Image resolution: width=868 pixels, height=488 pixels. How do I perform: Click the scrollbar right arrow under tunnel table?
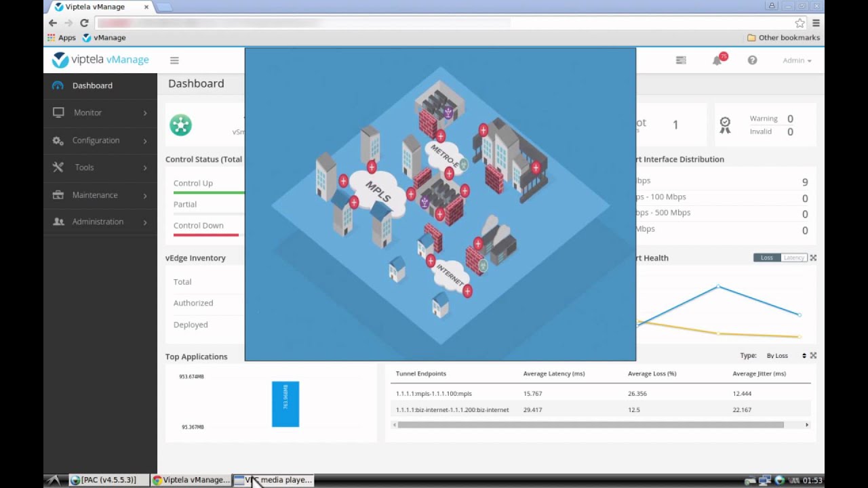pyautogui.click(x=806, y=425)
